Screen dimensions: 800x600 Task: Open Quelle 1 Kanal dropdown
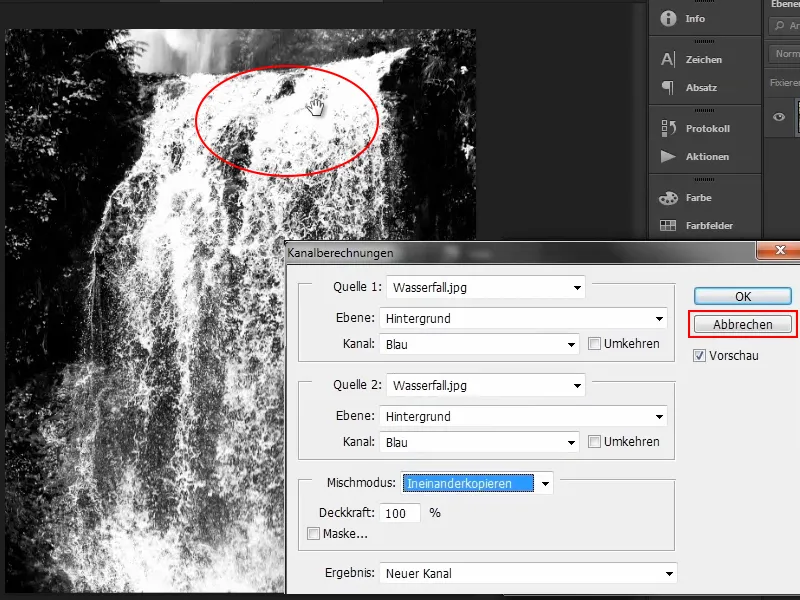tap(479, 344)
